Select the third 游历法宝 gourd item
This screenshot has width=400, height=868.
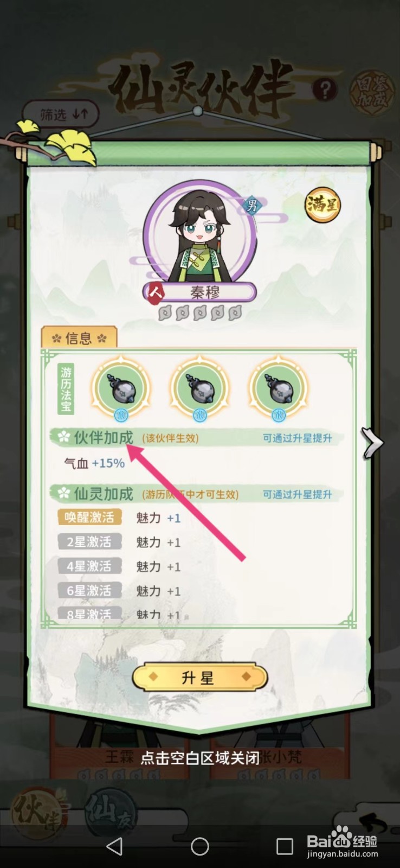pyautogui.click(x=279, y=388)
